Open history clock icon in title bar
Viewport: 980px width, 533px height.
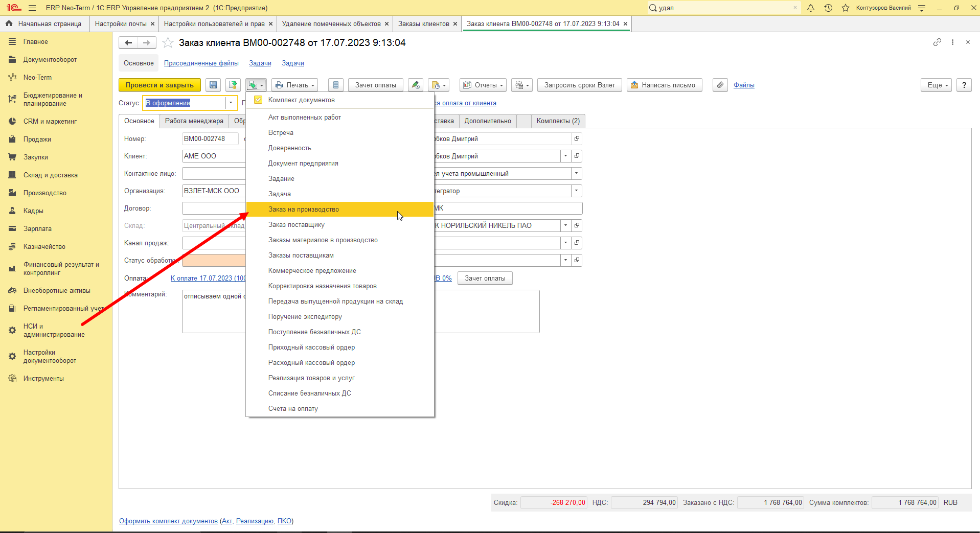point(828,8)
